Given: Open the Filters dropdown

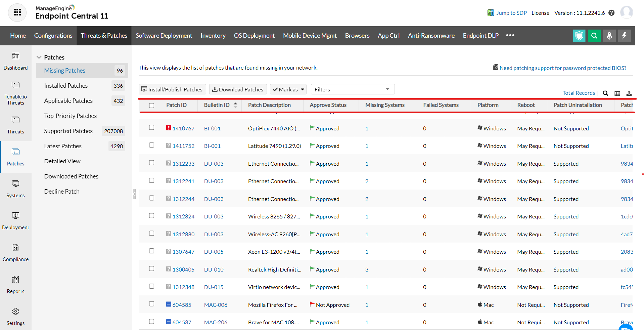Looking at the screenshot, I should (x=352, y=89).
